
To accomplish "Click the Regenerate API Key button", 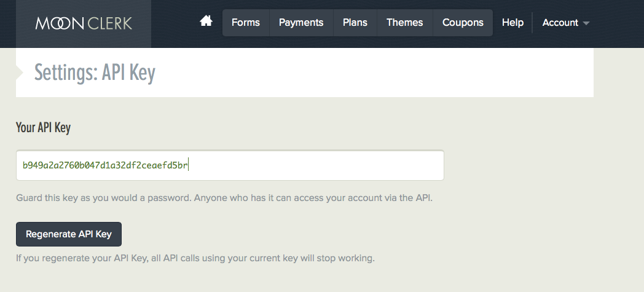I will pos(69,234).
